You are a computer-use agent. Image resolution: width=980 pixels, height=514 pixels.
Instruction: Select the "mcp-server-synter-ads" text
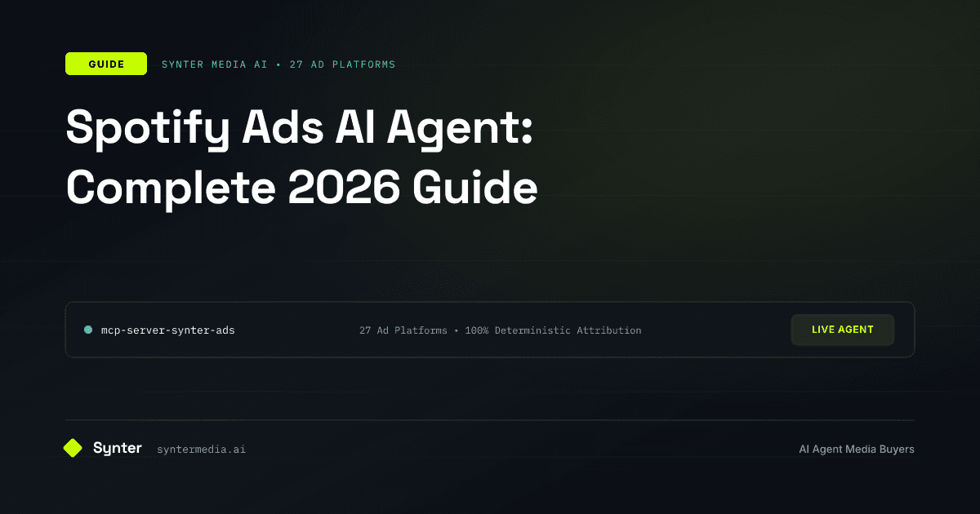click(168, 330)
